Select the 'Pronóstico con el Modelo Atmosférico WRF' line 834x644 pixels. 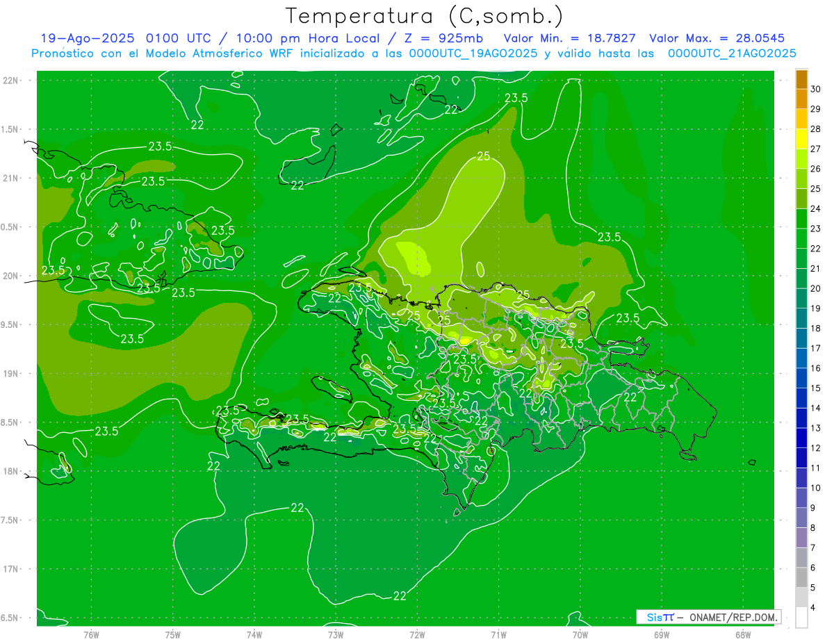pyautogui.click(x=163, y=53)
